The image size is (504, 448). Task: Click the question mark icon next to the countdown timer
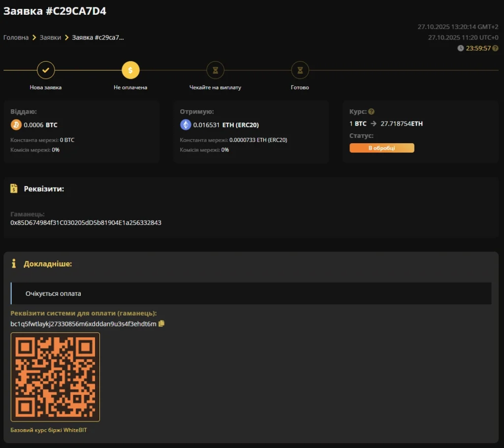[x=495, y=48]
